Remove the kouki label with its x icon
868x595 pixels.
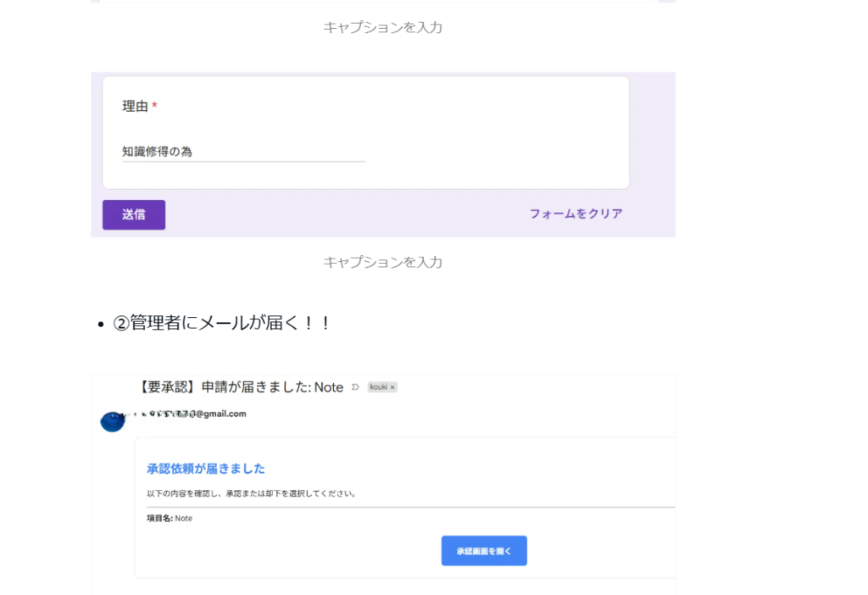(392, 387)
